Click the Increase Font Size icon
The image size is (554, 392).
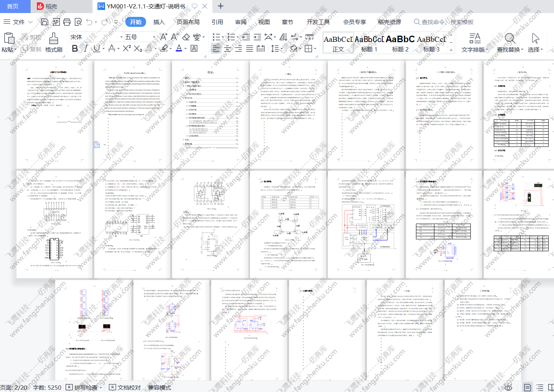pos(164,37)
